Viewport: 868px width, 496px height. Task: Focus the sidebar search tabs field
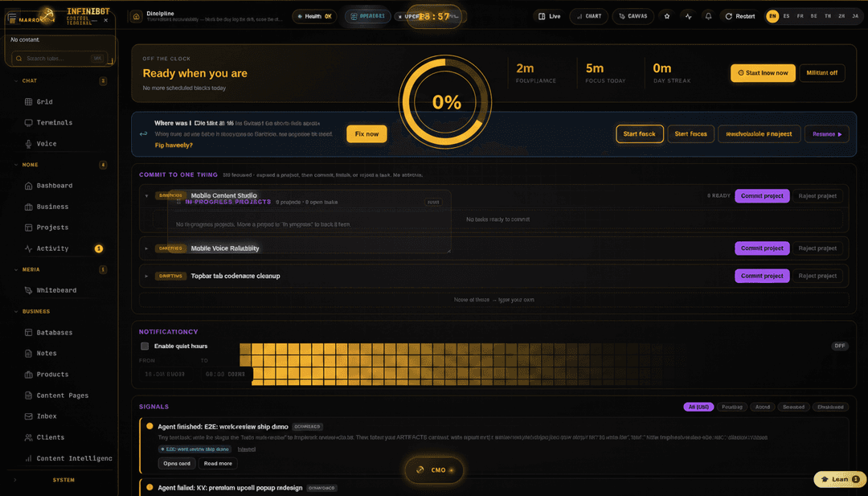[x=59, y=58]
